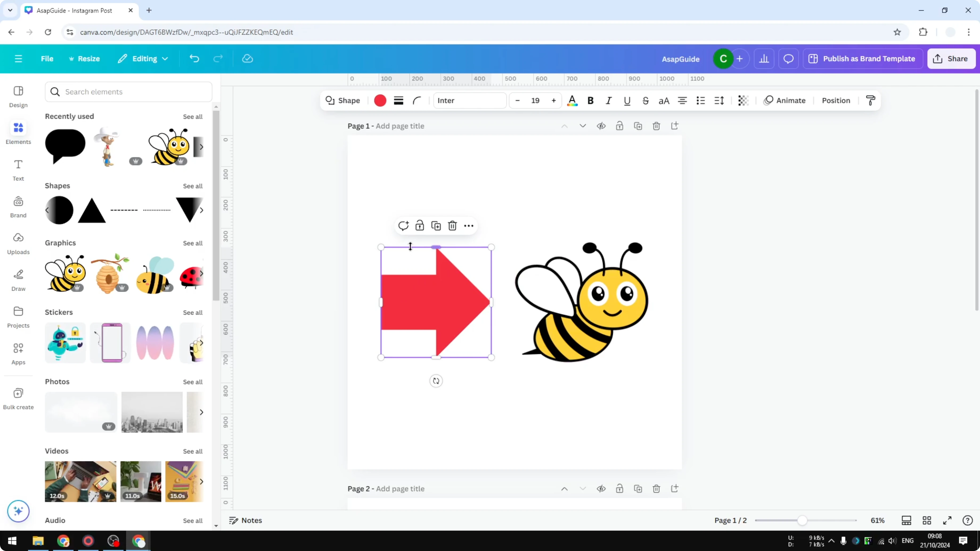Toggle underline formatting in the toolbar

tap(627, 100)
